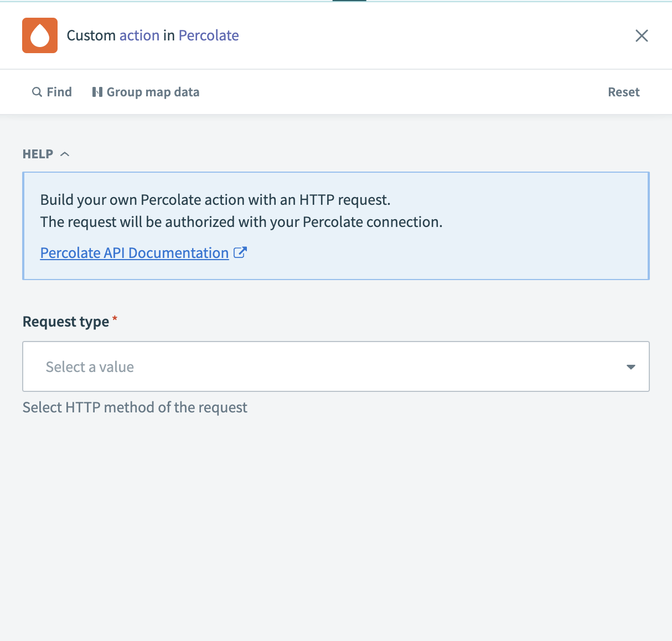Open the Percolate API Documentation link
Viewport: 672px width, 641px height.
(x=134, y=252)
